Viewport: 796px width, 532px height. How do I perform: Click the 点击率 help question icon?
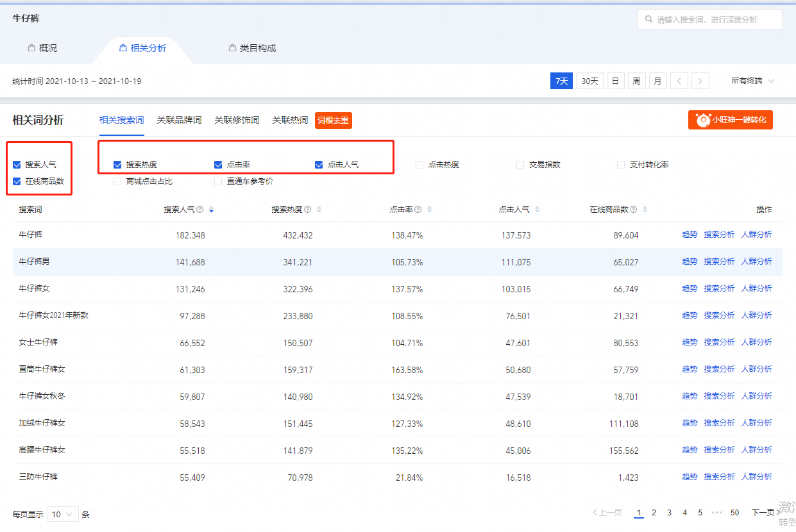point(418,210)
